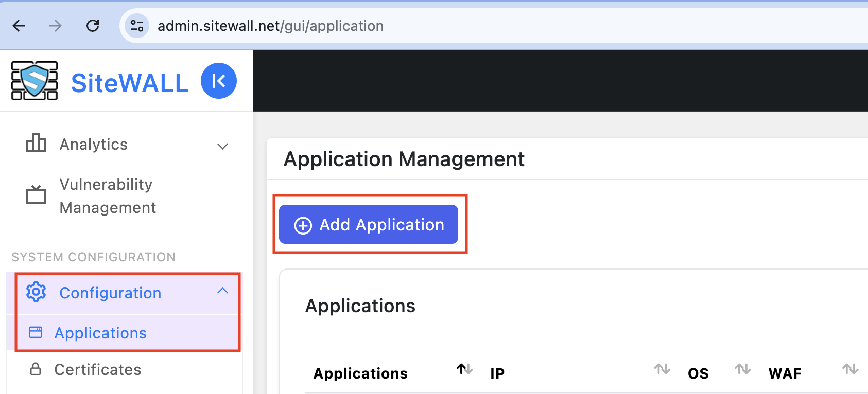Collapse the Configuration section chevron
868x394 pixels.
(222, 291)
